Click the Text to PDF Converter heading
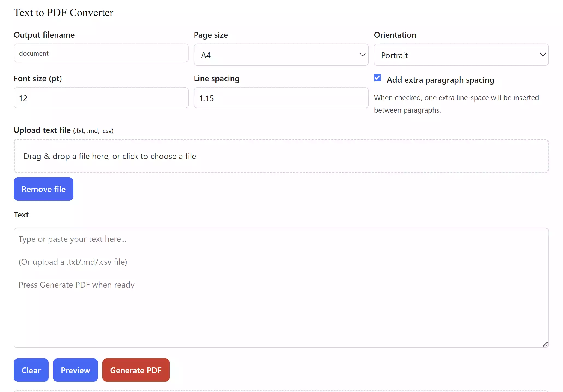 [63, 13]
